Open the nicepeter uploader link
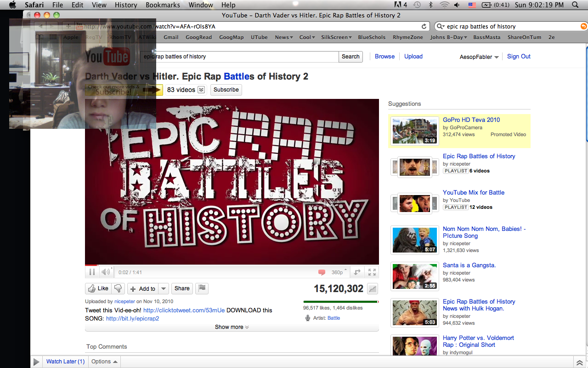Screen dimensions: 588x368 (x=124, y=302)
